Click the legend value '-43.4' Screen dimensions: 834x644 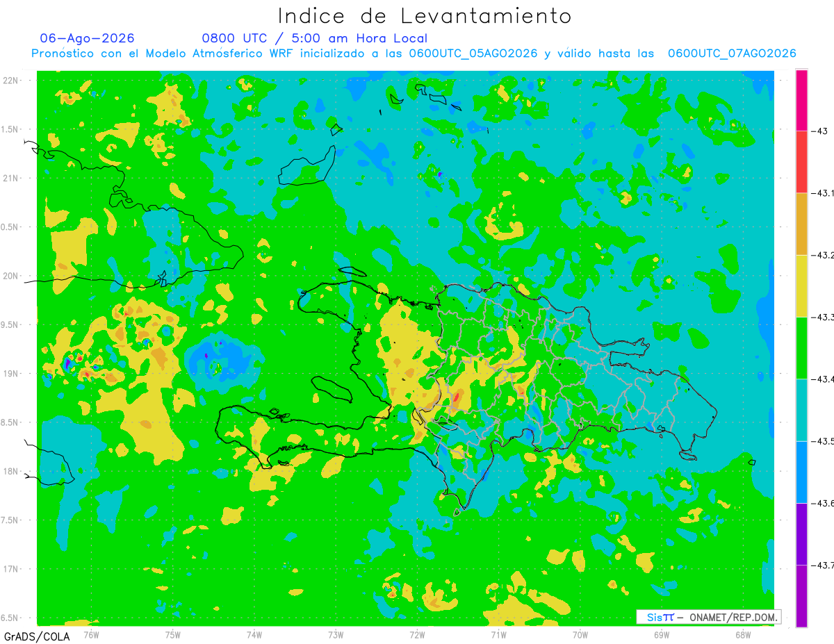tap(822, 379)
